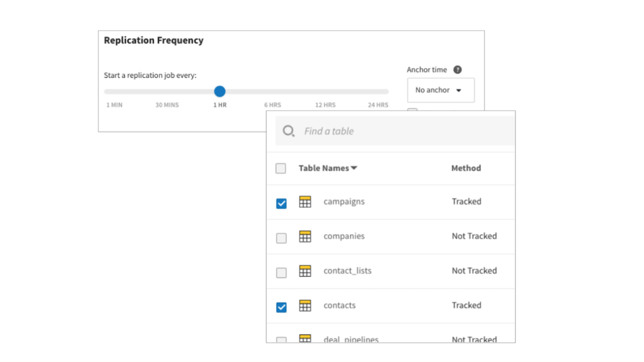
Task: Select the 1 MIN frequency label
Action: tap(114, 105)
